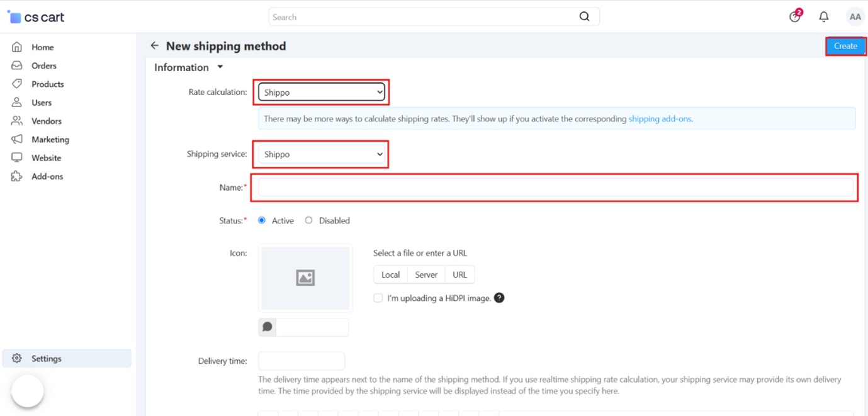The width and height of the screenshot is (868, 416).
Task: Click the Settings gear icon in sidebar
Action: [17, 359]
